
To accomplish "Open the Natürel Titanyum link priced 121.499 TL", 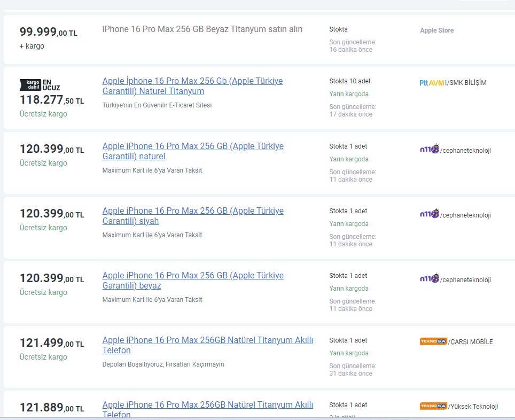I will [x=207, y=345].
